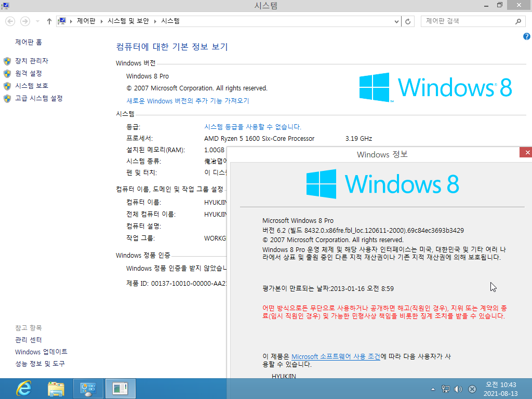Open the address bar history dropdown
Viewport: 532px width, 399px height.
point(396,21)
